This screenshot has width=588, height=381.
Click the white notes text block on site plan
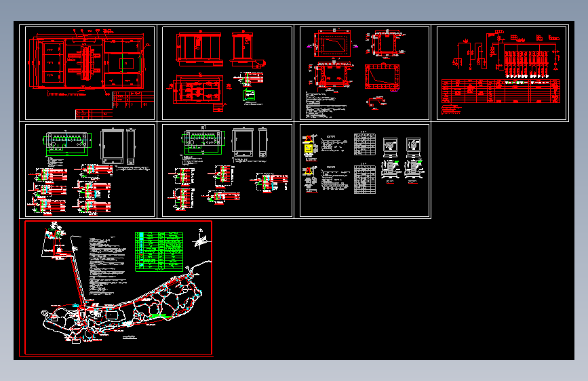pos(107,266)
